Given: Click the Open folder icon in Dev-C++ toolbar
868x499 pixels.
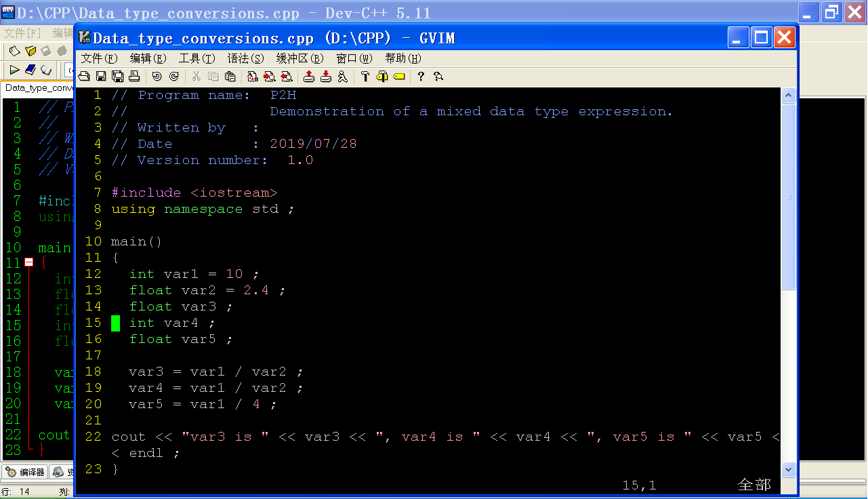Looking at the screenshot, I should pos(30,51).
